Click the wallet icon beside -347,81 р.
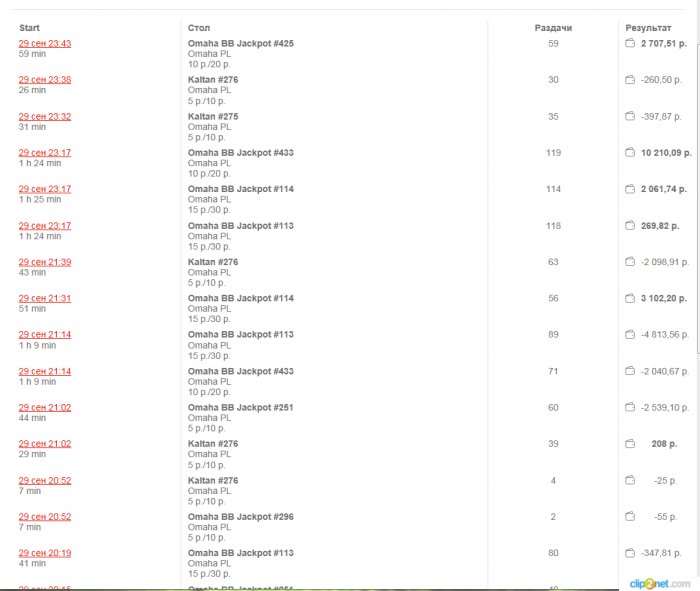 pyautogui.click(x=629, y=553)
